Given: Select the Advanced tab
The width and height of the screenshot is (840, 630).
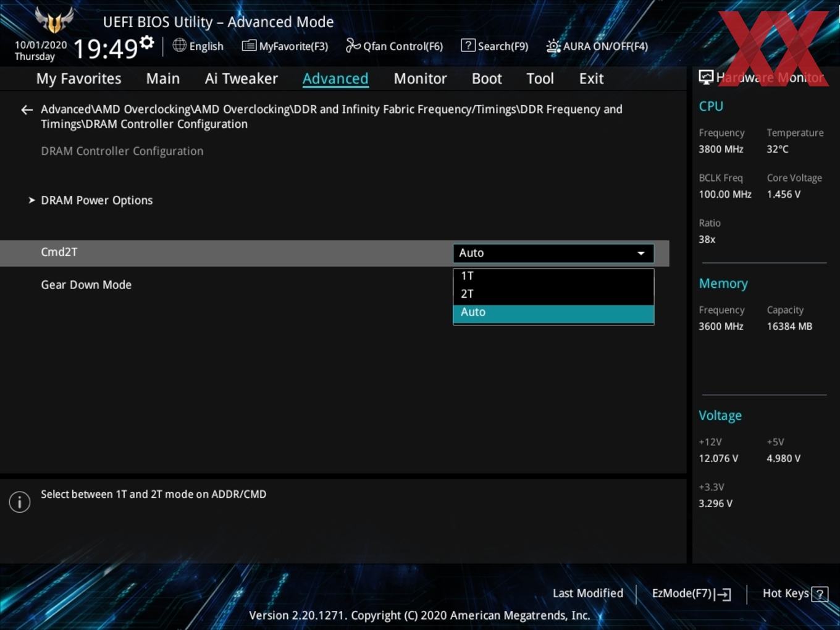Looking at the screenshot, I should click(x=335, y=78).
